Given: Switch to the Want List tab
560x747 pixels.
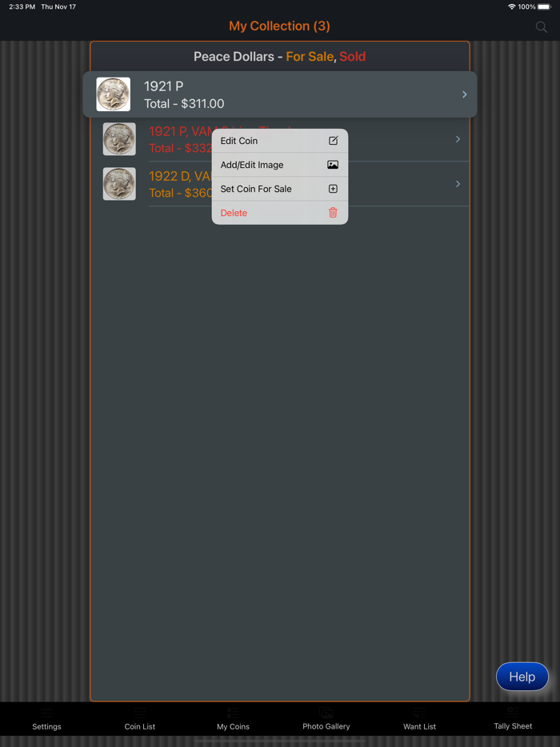Looking at the screenshot, I should coord(419,719).
